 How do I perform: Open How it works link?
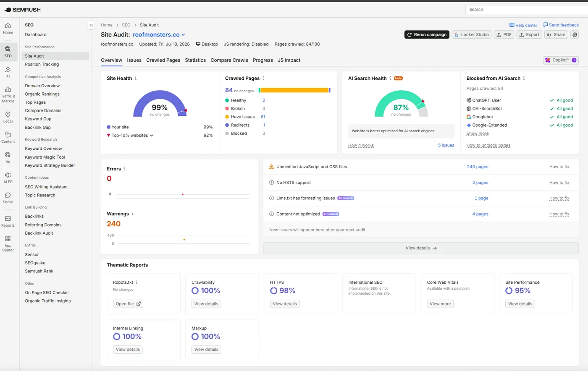click(361, 145)
